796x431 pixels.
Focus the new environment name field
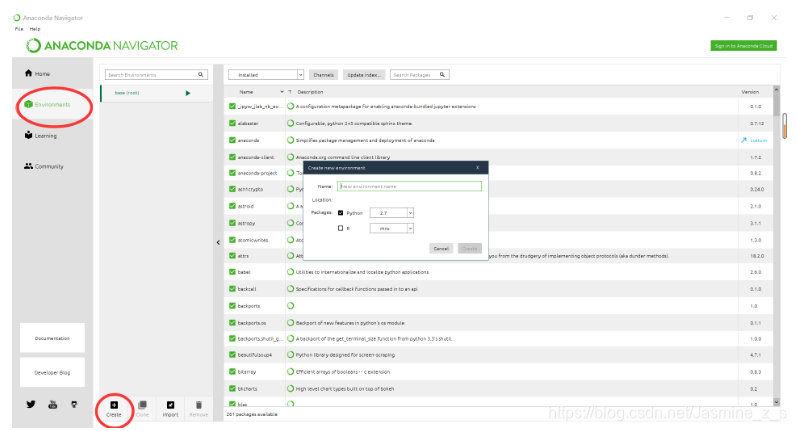[409, 186]
